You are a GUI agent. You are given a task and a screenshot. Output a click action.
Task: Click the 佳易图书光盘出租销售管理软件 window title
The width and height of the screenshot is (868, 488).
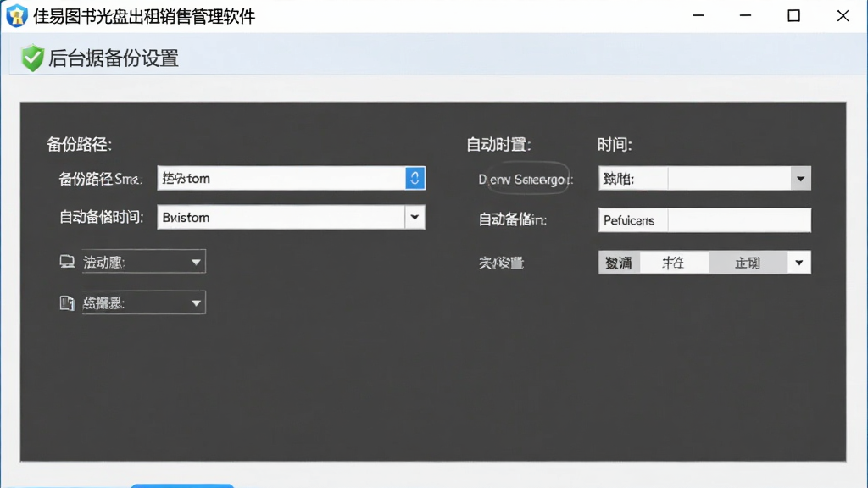pos(144,16)
